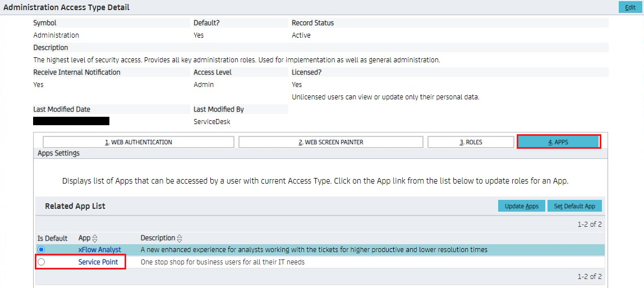
Task: Click the xFlow Analyst description text
Action: [314, 249]
